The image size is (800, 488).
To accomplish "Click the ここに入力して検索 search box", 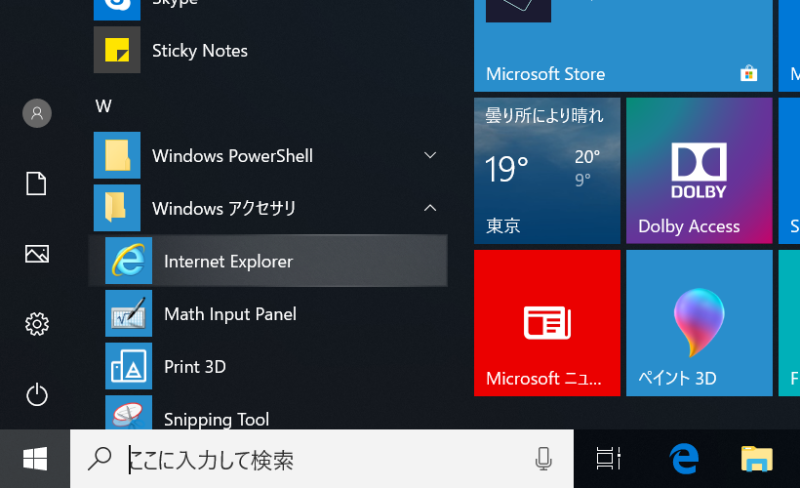I will coord(320,459).
